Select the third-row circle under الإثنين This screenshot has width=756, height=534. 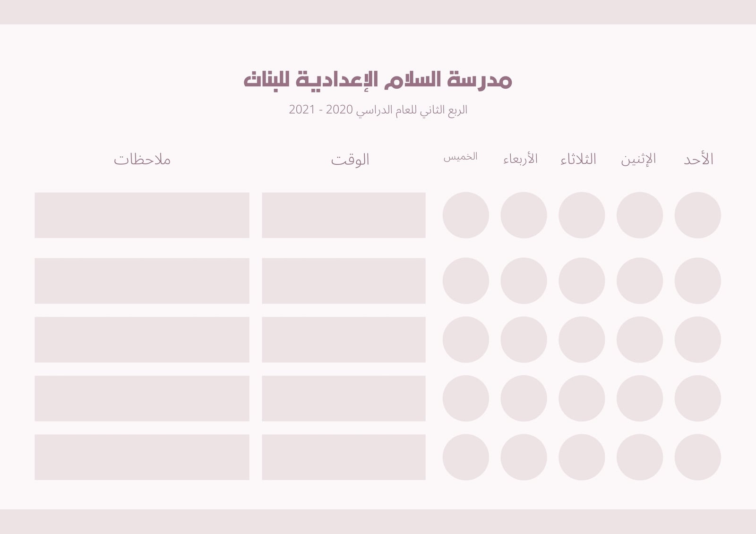640,339
